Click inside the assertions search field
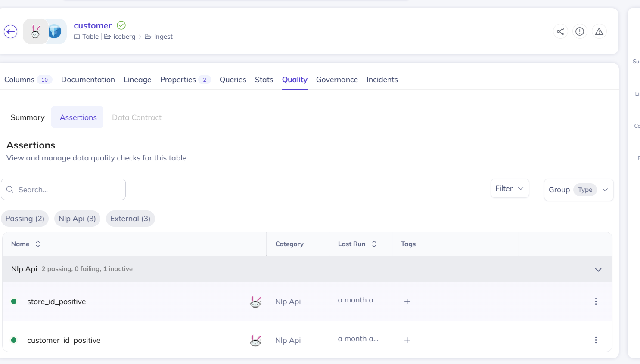This screenshot has width=640, height=364. pos(63,189)
